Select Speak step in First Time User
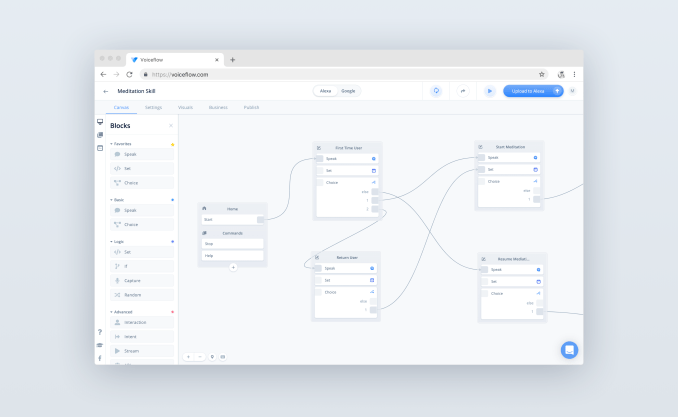The image size is (678, 417). click(347, 159)
